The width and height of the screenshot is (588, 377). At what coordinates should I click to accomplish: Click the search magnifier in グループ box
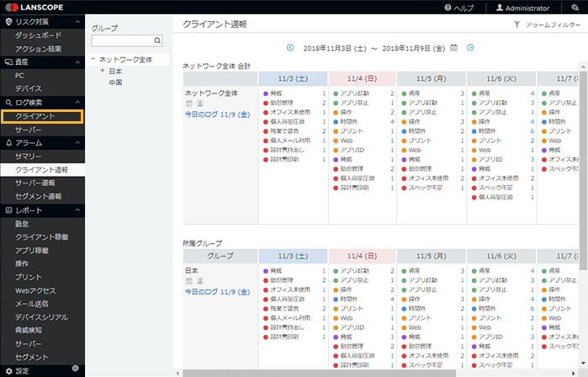157,40
